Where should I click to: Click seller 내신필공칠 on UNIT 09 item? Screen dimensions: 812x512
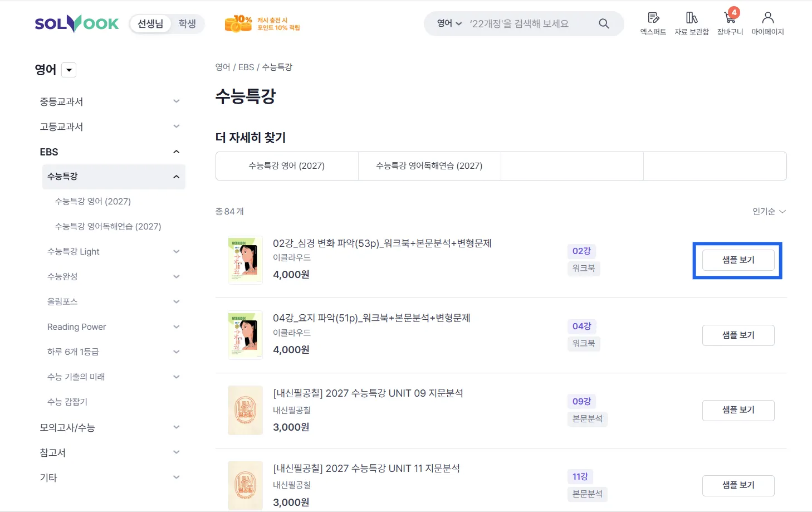tap(292, 410)
